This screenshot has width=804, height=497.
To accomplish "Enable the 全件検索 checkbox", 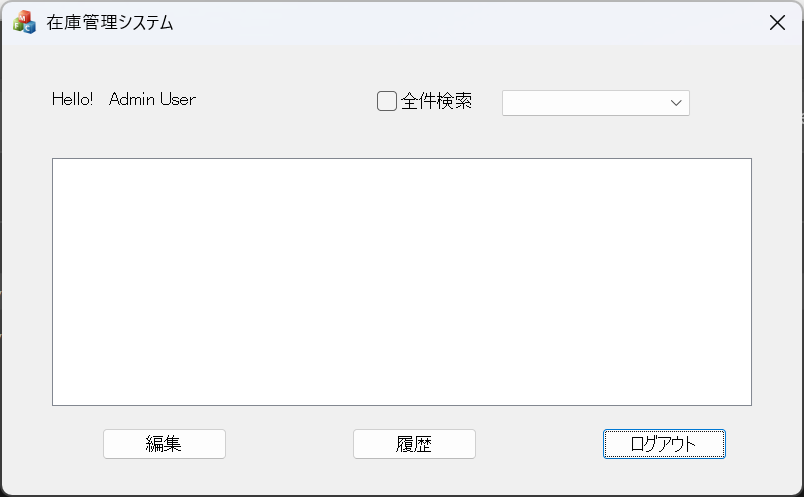I will point(387,101).
